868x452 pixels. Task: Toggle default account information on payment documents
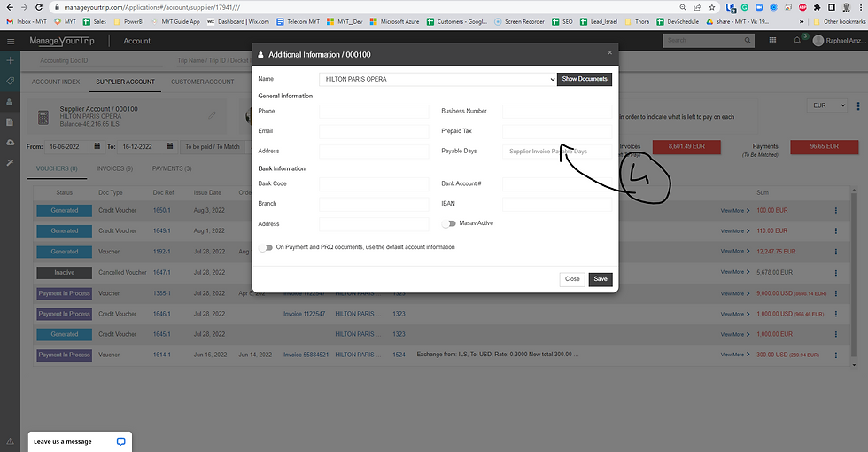tap(266, 247)
